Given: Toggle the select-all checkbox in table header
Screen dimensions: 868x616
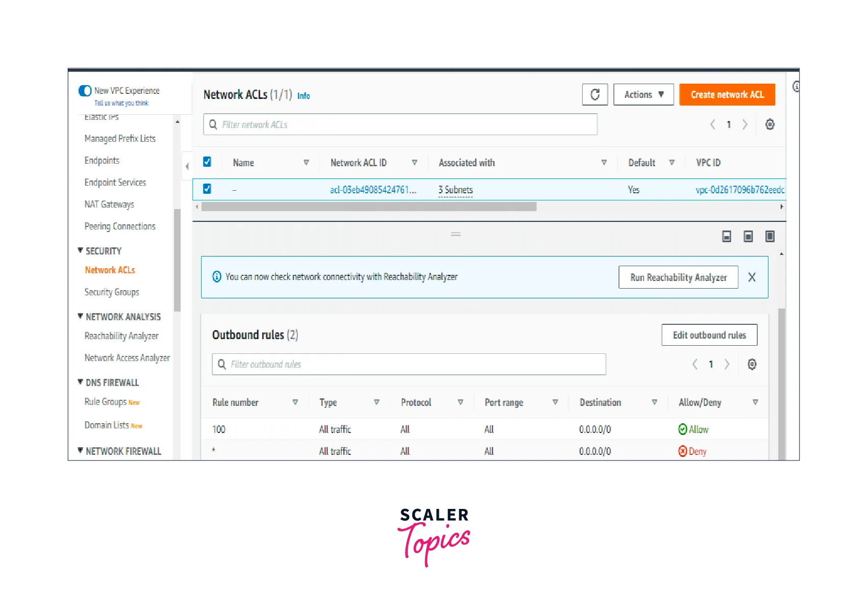Looking at the screenshot, I should (x=207, y=162).
